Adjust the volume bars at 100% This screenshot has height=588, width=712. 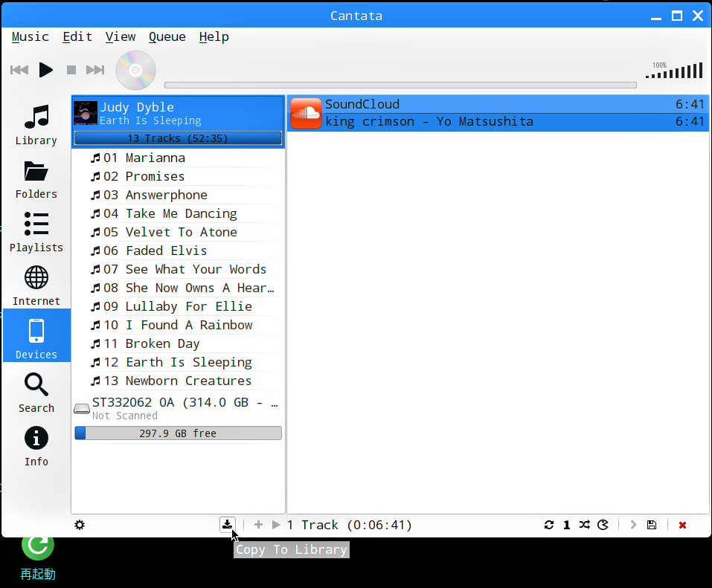(x=674, y=71)
